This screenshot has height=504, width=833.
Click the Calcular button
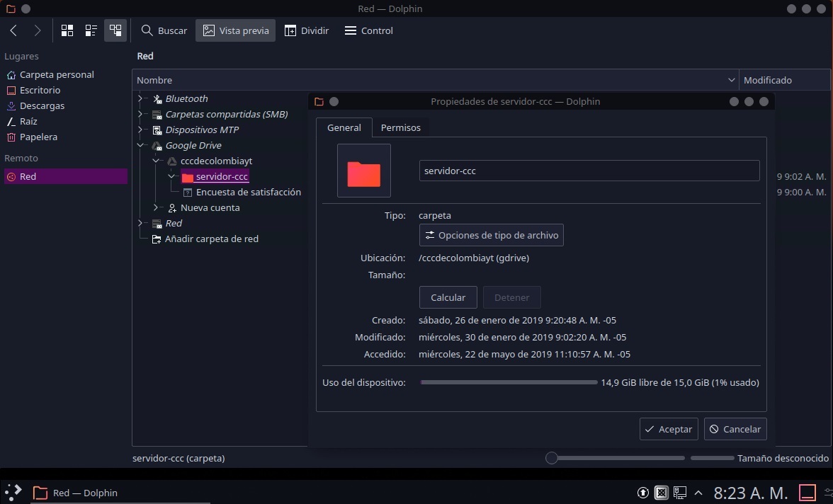pyautogui.click(x=448, y=297)
